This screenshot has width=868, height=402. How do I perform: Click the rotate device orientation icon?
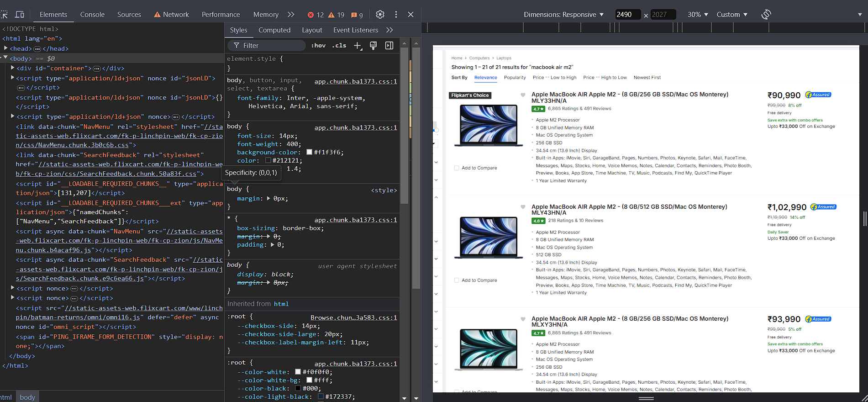click(766, 15)
